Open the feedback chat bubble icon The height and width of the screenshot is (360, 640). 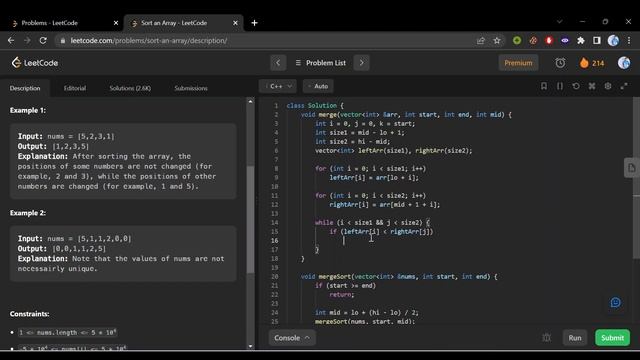tap(616, 302)
